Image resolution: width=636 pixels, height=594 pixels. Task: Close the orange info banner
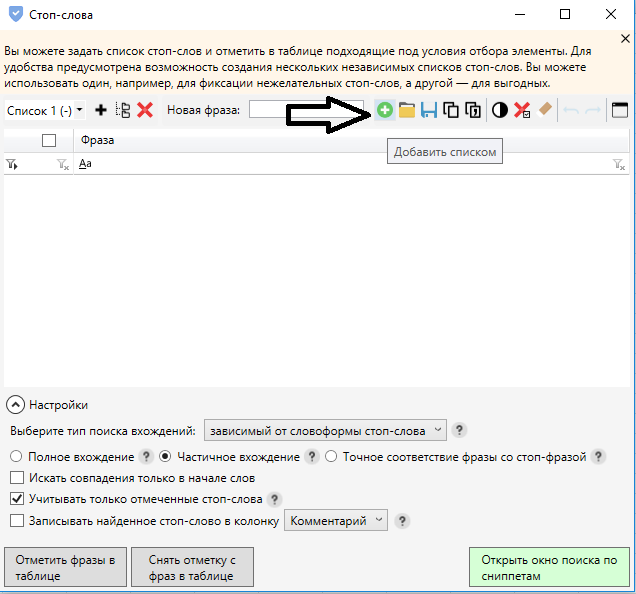coord(625,39)
